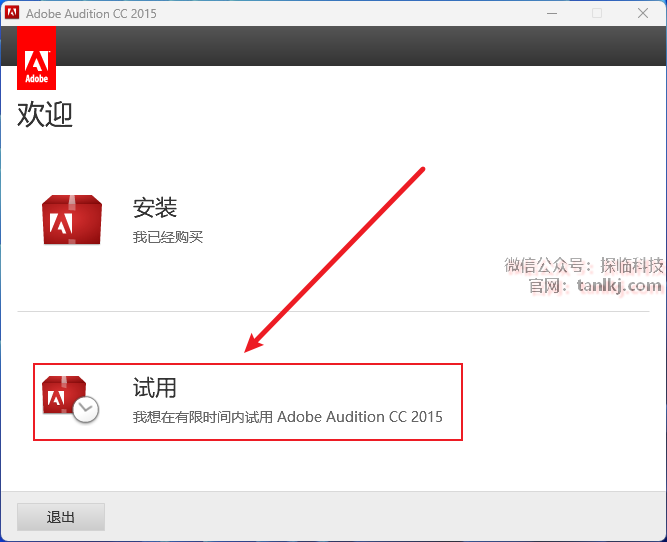Viewport: 667px width, 542px height.
Task: Click the greyed-out maximize button
Action: coord(597,13)
